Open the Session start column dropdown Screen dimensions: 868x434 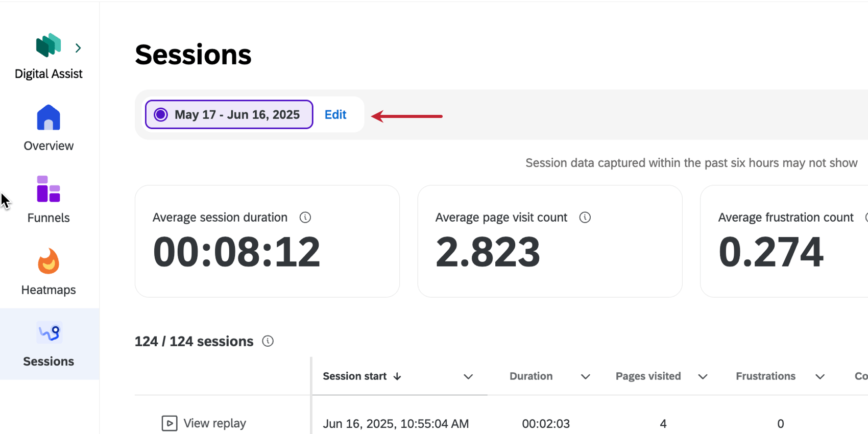tap(468, 377)
